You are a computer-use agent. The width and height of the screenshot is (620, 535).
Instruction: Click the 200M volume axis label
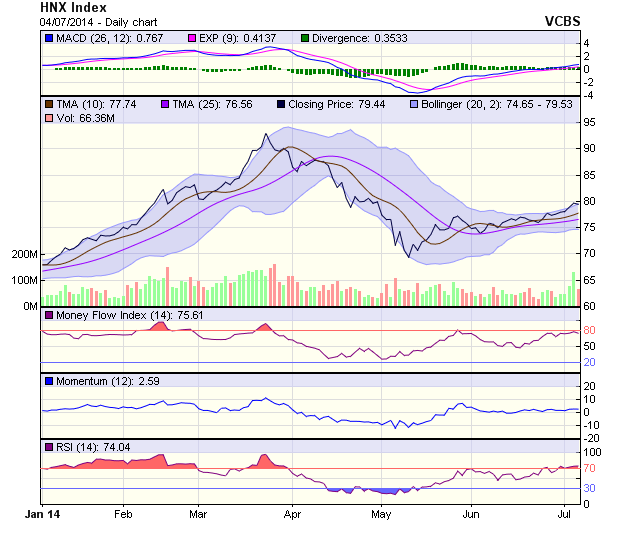point(23,254)
